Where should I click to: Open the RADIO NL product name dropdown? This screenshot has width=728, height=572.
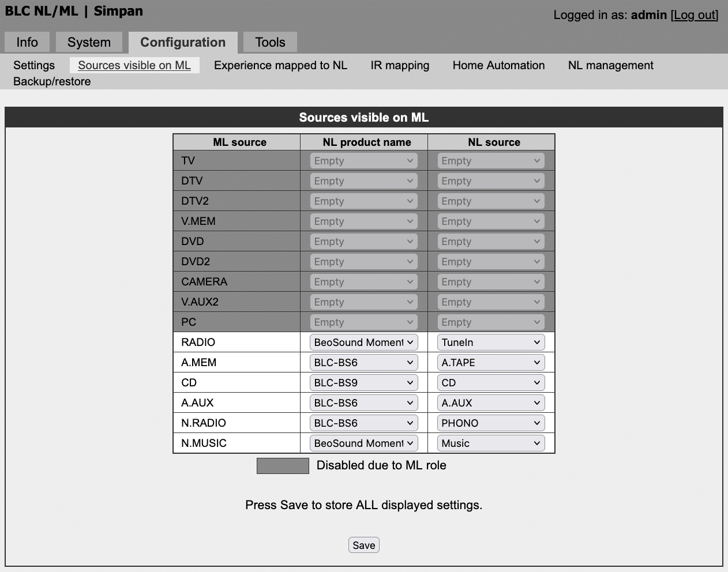(x=363, y=342)
